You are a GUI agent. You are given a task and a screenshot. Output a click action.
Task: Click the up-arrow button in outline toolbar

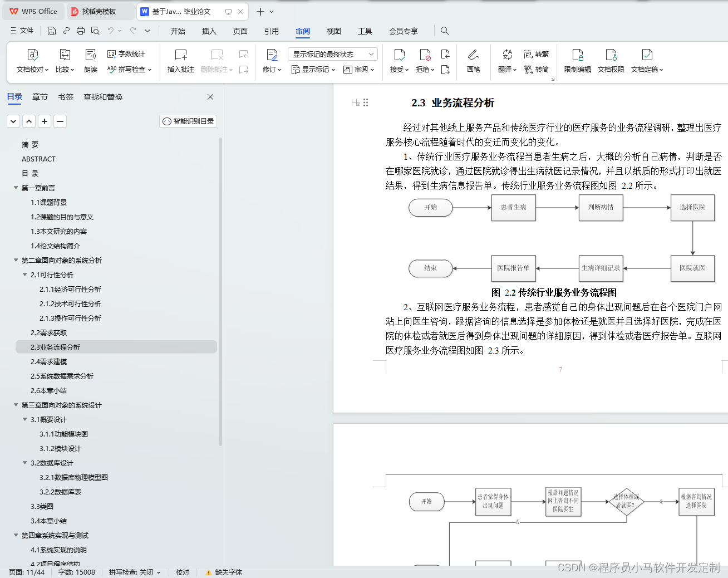[x=29, y=121]
